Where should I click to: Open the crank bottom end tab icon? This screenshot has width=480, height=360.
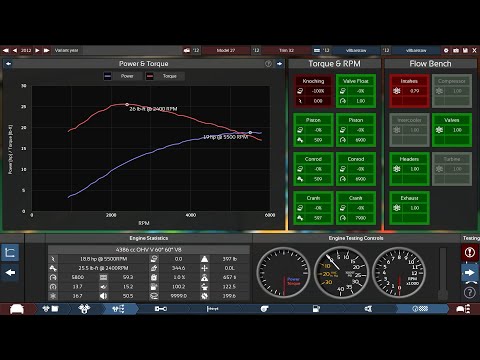click(x=161, y=309)
